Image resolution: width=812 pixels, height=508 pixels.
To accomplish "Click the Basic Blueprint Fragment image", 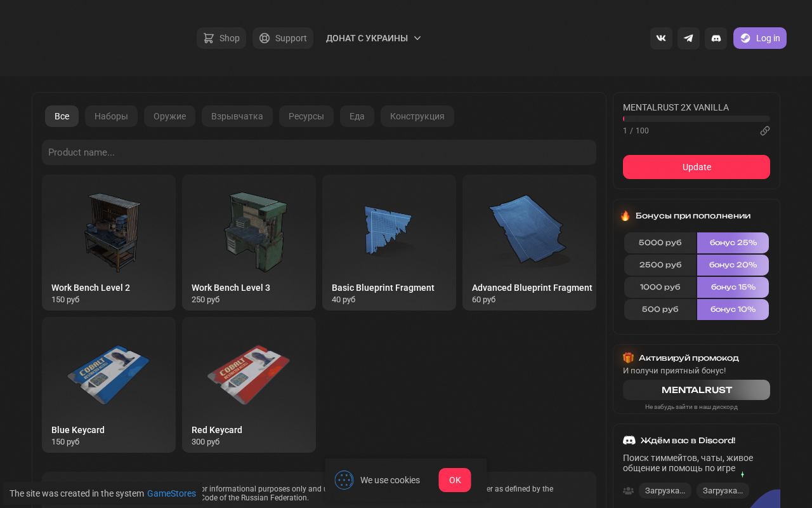I will click(x=389, y=230).
